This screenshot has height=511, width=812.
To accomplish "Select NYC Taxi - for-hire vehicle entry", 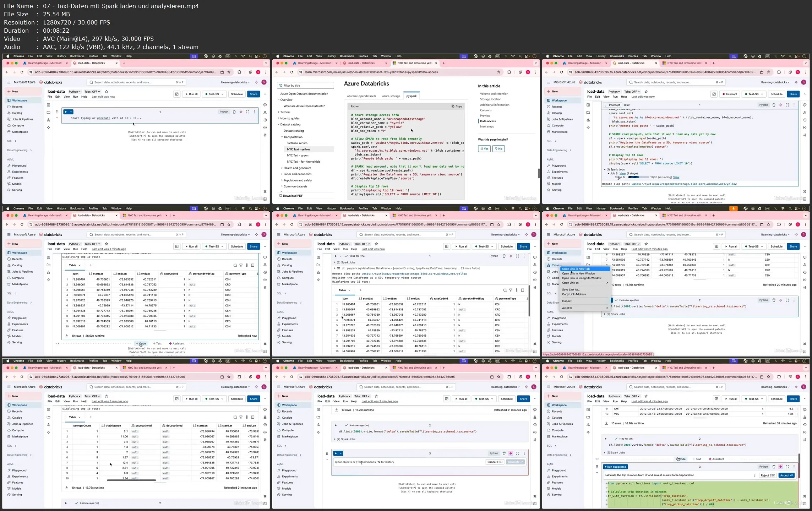I will coord(304,162).
